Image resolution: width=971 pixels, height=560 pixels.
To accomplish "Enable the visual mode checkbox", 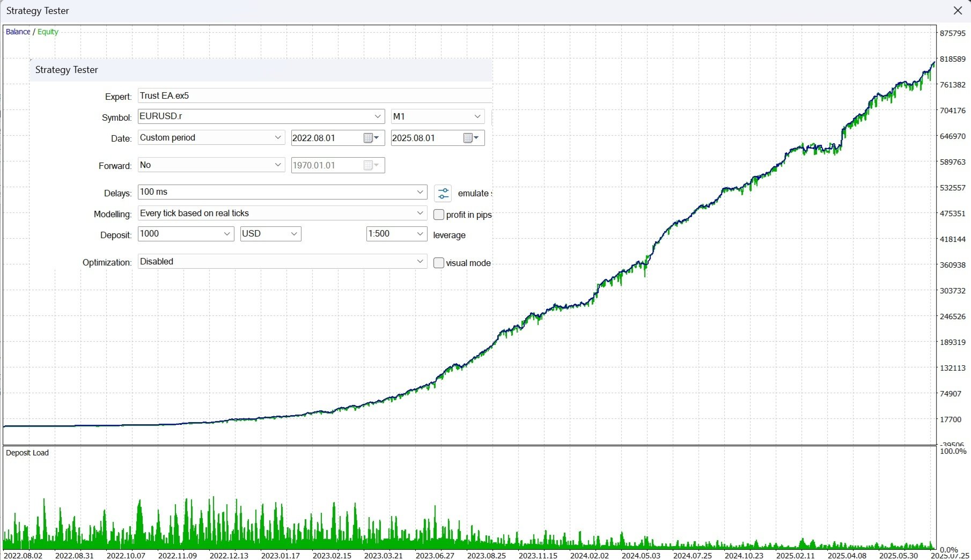I will 439,263.
